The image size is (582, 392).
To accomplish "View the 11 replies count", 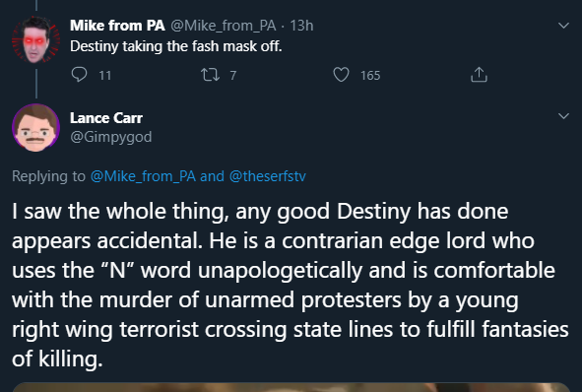I will tap(105, 76).
